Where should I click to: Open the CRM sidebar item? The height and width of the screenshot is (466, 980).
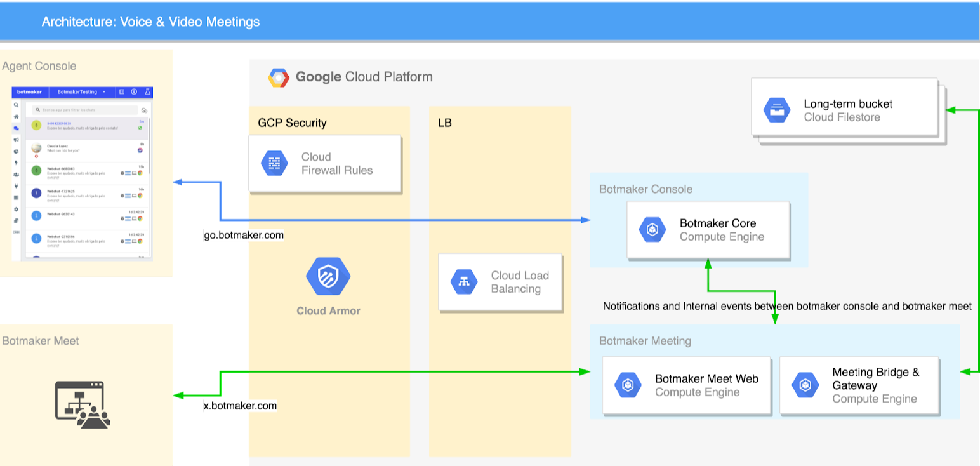(16, 232)
